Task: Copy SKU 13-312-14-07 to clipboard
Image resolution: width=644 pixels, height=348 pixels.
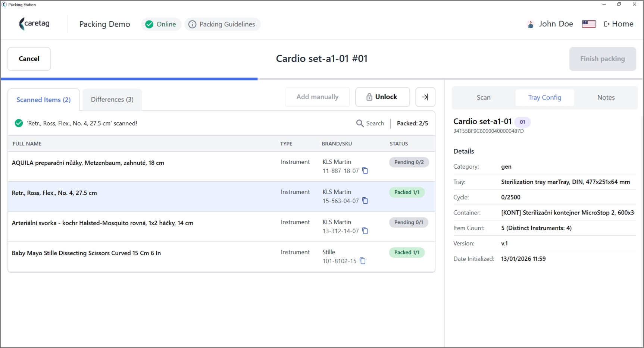Action: pyautogui.click(x=365, y=231)
